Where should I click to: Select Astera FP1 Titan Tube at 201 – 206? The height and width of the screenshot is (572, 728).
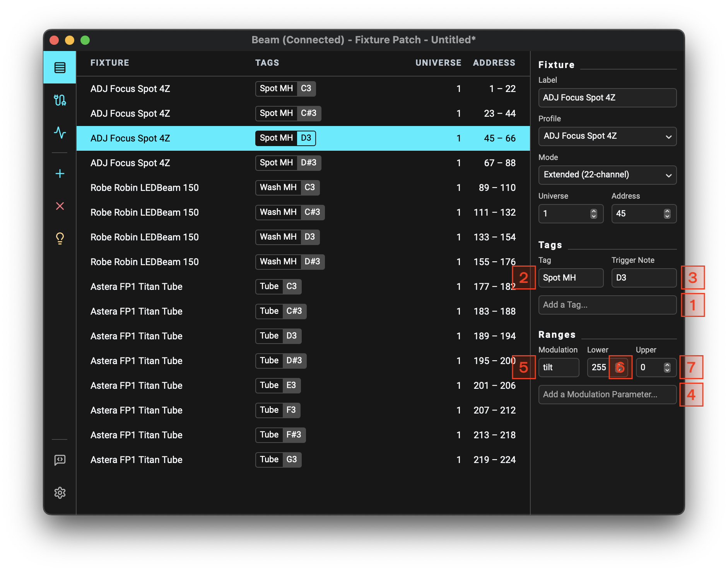[x=303, y=386]
